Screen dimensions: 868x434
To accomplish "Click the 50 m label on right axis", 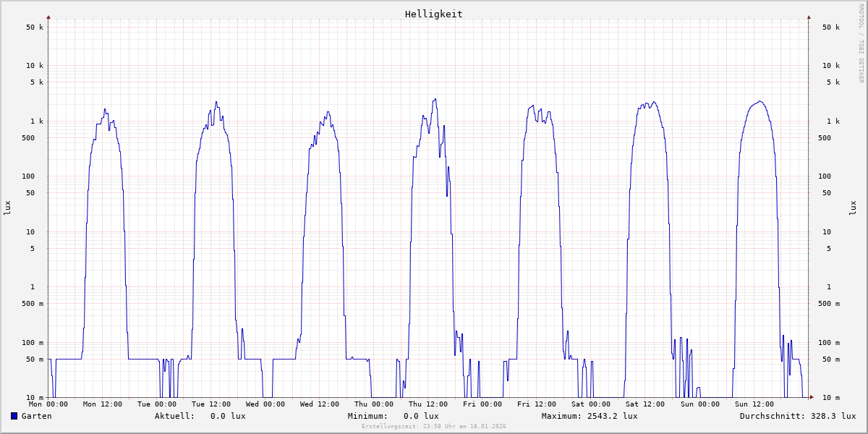I will pyautogui.click(x=831, y=359).
